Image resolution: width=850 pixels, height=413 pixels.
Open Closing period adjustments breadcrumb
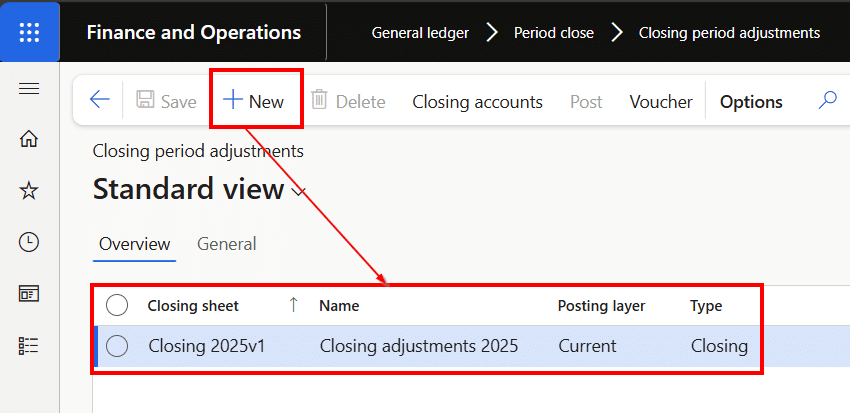729,33
